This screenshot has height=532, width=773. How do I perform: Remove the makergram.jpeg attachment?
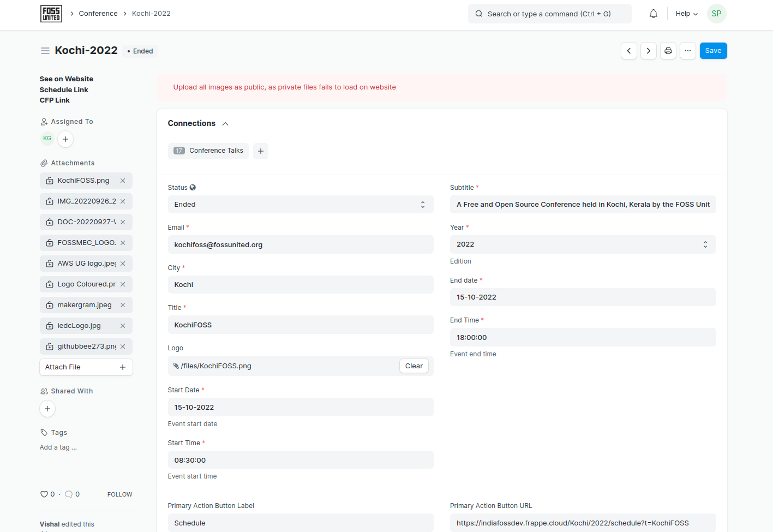point(123,305)
